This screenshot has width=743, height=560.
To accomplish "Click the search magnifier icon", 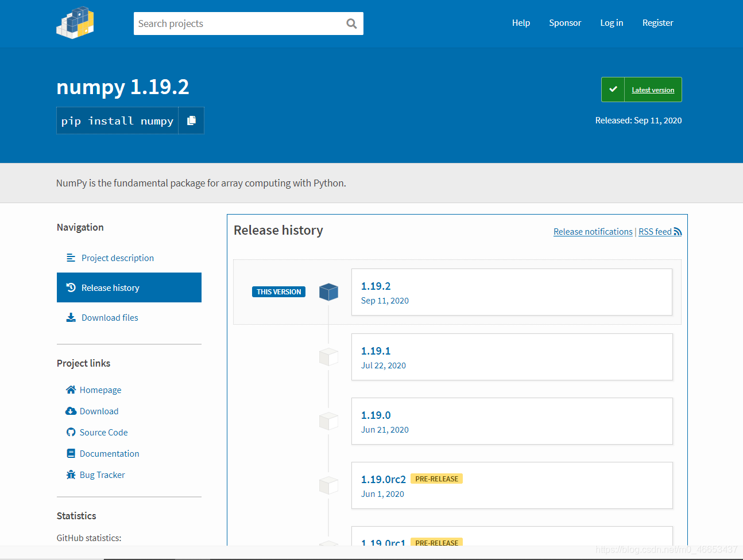I will click(351, 24).
